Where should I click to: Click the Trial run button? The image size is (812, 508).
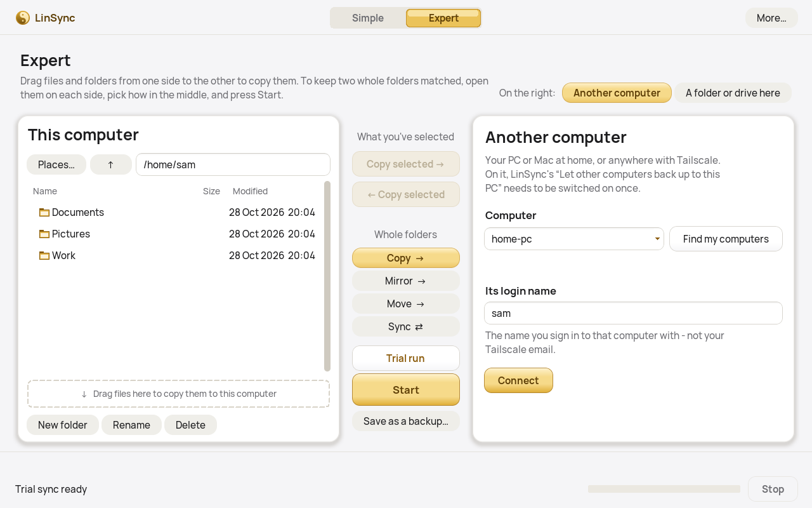pos(406,358)
